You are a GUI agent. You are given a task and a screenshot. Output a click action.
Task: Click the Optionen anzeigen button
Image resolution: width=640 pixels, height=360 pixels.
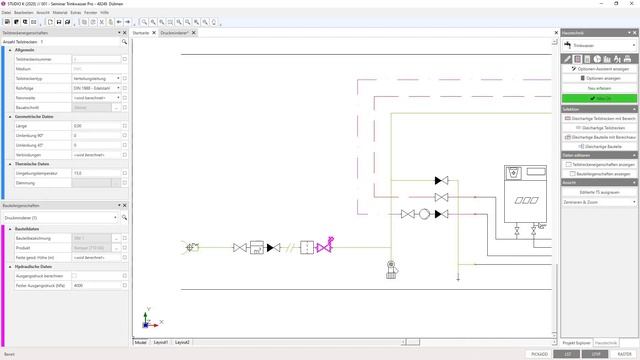599,78
